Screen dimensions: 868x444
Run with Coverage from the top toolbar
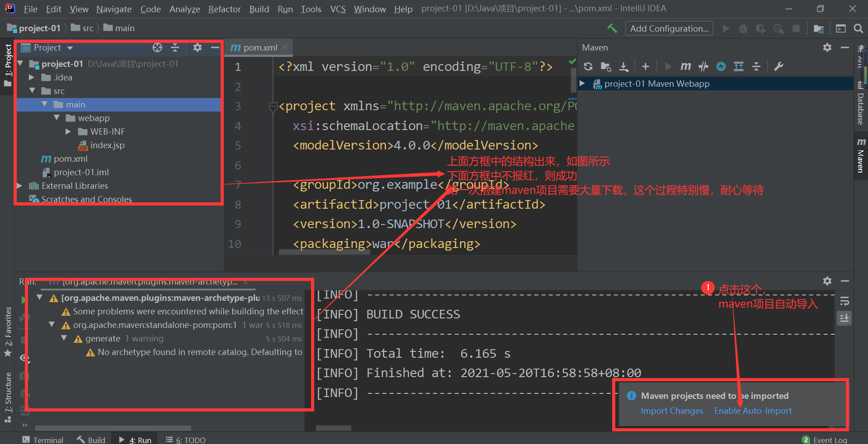(x=761, y=28)
